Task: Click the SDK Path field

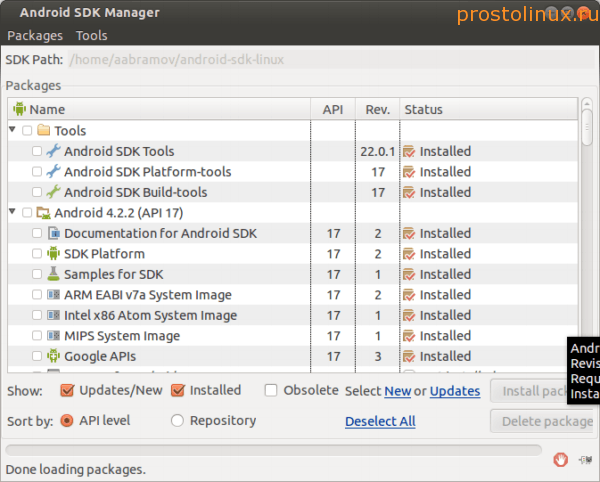Action: pos(332,59)
